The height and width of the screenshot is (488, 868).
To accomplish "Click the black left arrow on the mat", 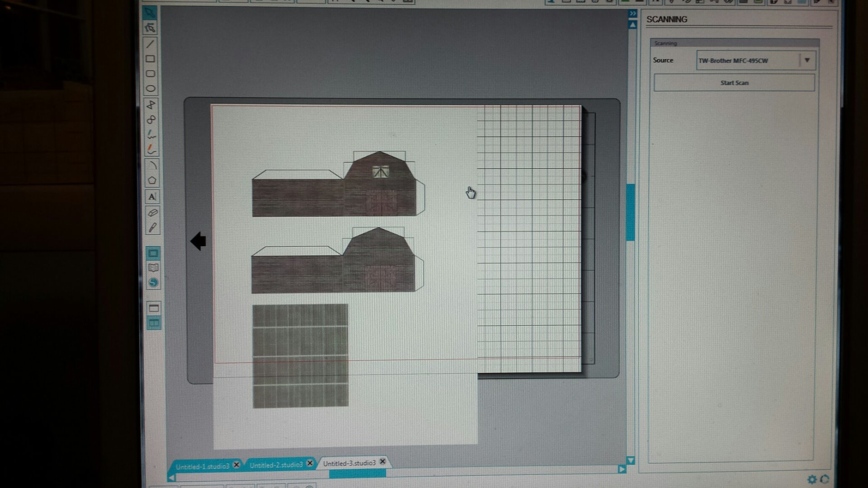I will [x=198, y=241].
